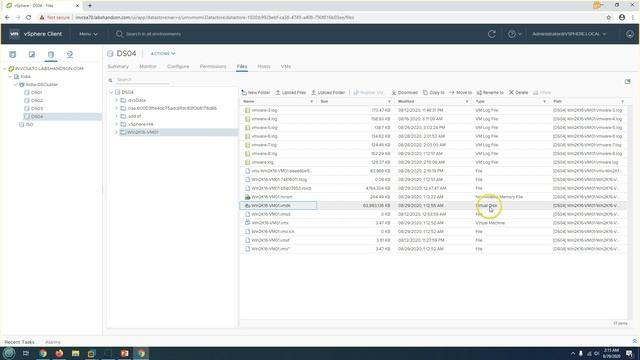Select the vmware-3.log file row
Image resolution: width=640 pixels, height=360 pixels.
[433, 110]
